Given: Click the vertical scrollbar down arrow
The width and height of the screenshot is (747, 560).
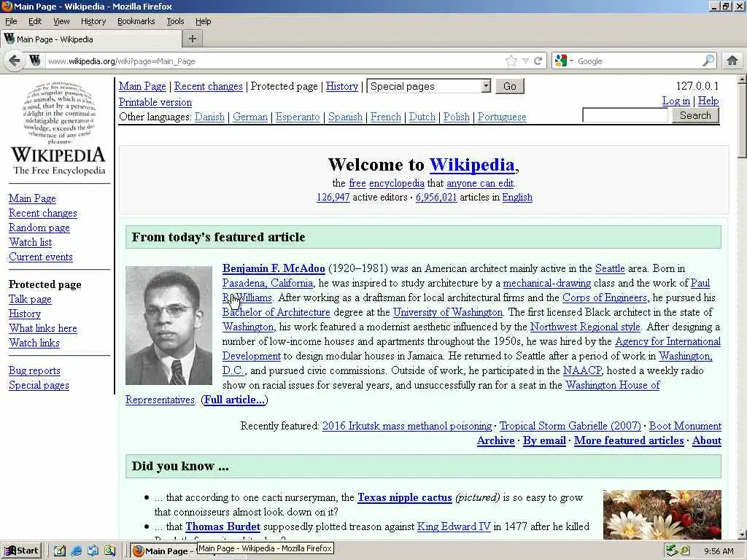Looking at the screenshot, I should coord(742,534).
